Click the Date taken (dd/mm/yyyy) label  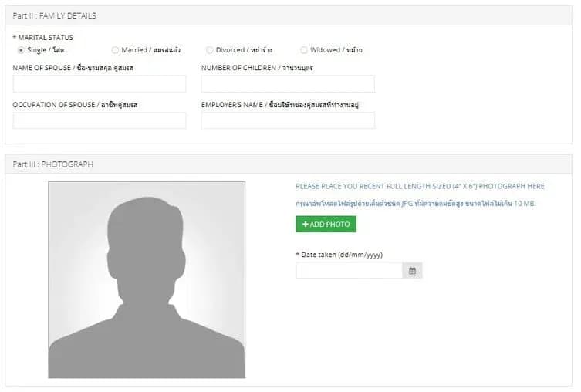(x=339, y=255)
